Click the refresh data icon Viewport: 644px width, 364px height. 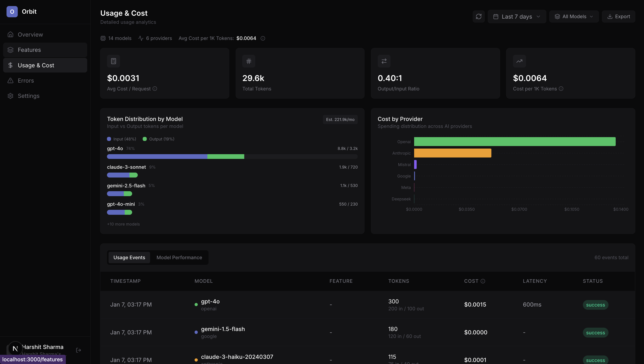click(x=479, y=17)
